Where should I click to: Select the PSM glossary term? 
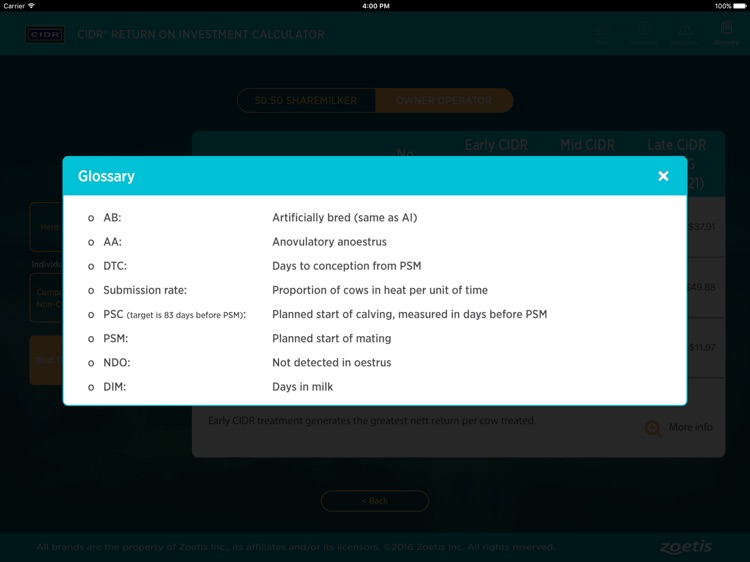click(x=116, y=339)
